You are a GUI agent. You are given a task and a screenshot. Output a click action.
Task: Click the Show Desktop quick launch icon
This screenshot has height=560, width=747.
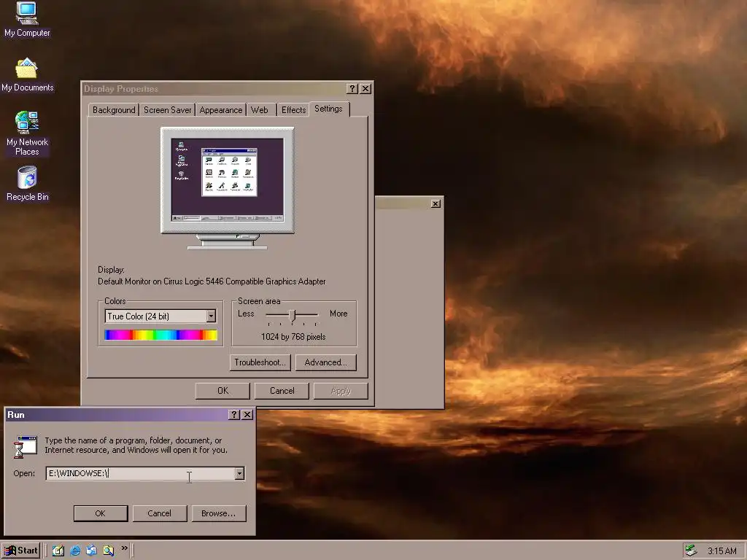[x=58, y=551]
